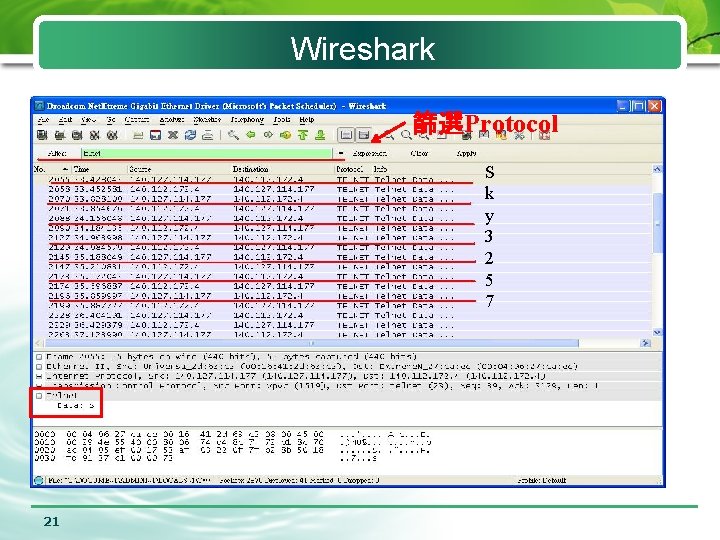
Task: Sort by the No. column header
Action: [x=51, y=169]
